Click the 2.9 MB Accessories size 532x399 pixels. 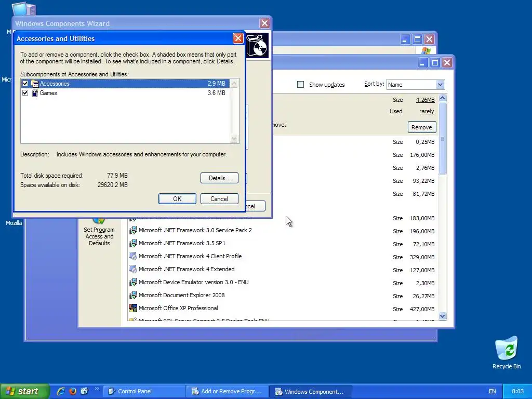tap(217, 84)
